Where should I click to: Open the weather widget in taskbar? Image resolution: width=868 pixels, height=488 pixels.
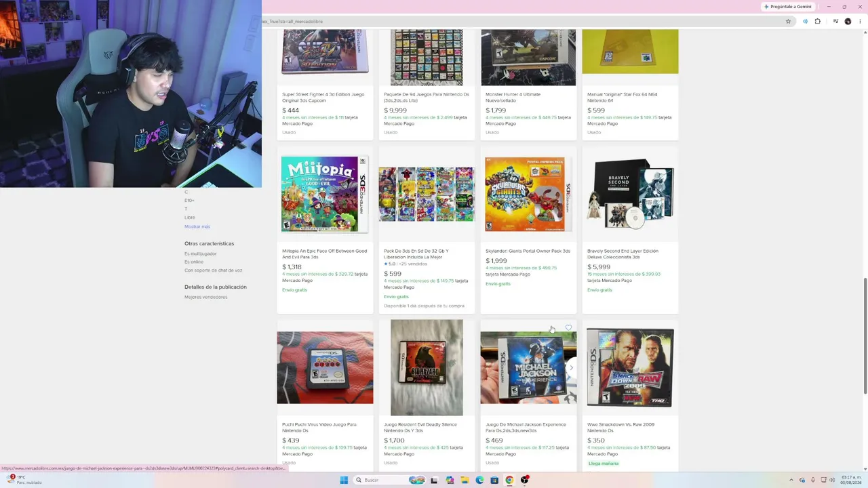click(x=24, y=480)
